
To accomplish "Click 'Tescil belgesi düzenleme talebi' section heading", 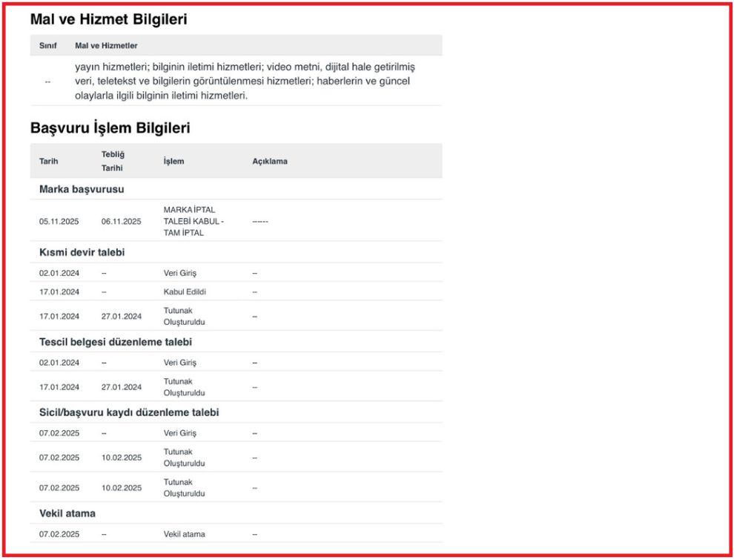I will coord(116,342).
